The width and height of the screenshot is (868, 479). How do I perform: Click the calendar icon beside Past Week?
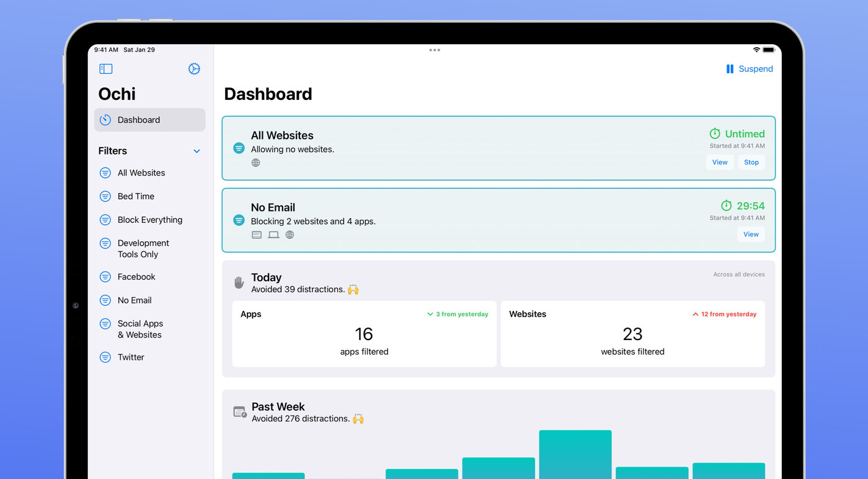(x=239, y=411)
